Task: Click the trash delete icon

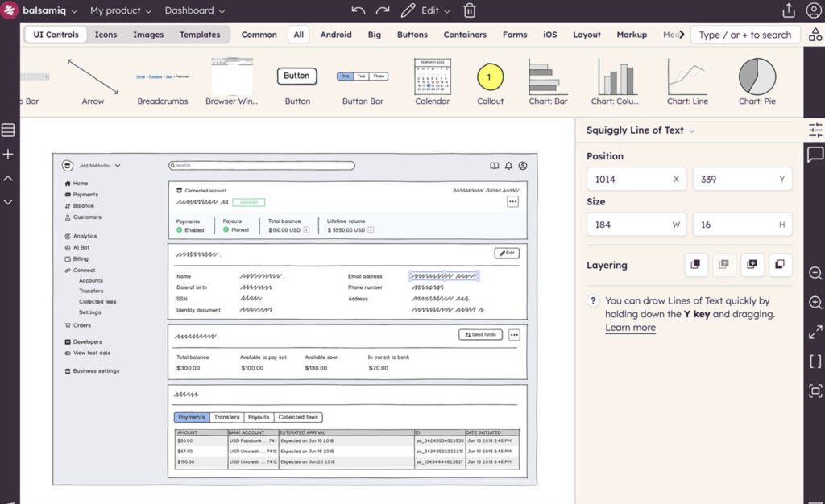Action: coord(470,10)
